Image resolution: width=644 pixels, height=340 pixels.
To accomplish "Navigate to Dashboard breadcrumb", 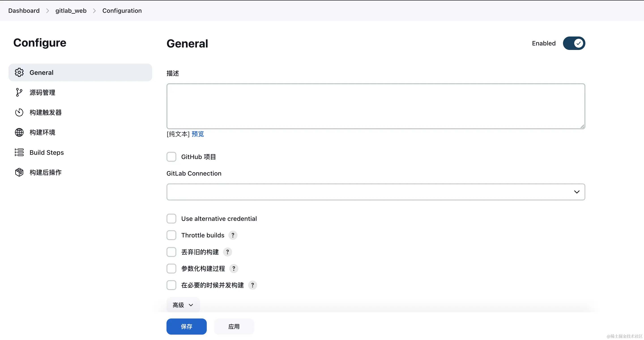I will (x=24, y=11).
